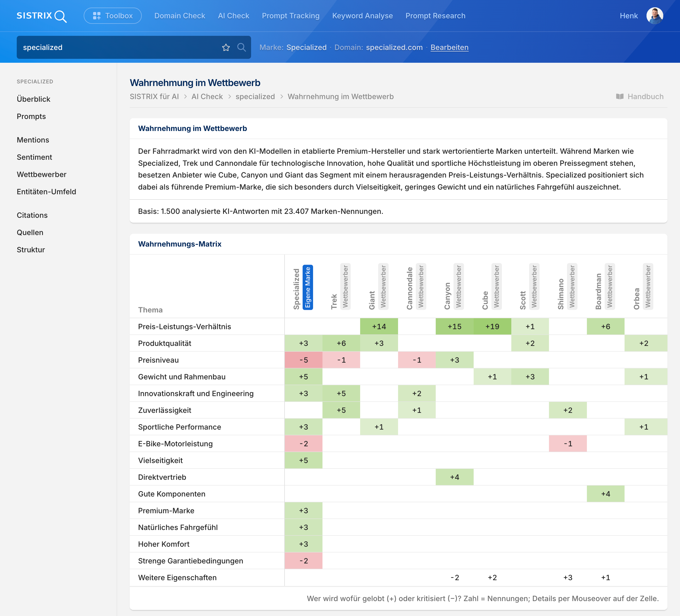The height and width of the screenshot is (616, 680).
Task: Open Struktur in the sidebar
Action: click(x=31, y=249)
